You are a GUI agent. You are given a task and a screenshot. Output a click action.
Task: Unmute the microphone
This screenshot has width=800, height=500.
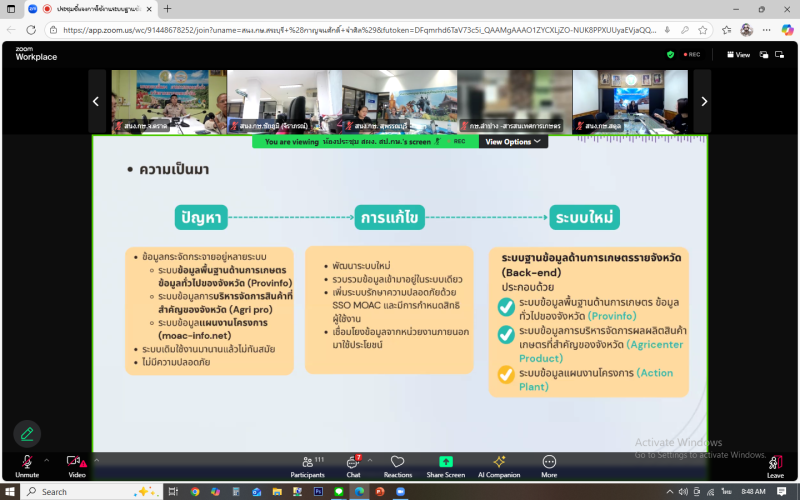[x=27, y=464]
